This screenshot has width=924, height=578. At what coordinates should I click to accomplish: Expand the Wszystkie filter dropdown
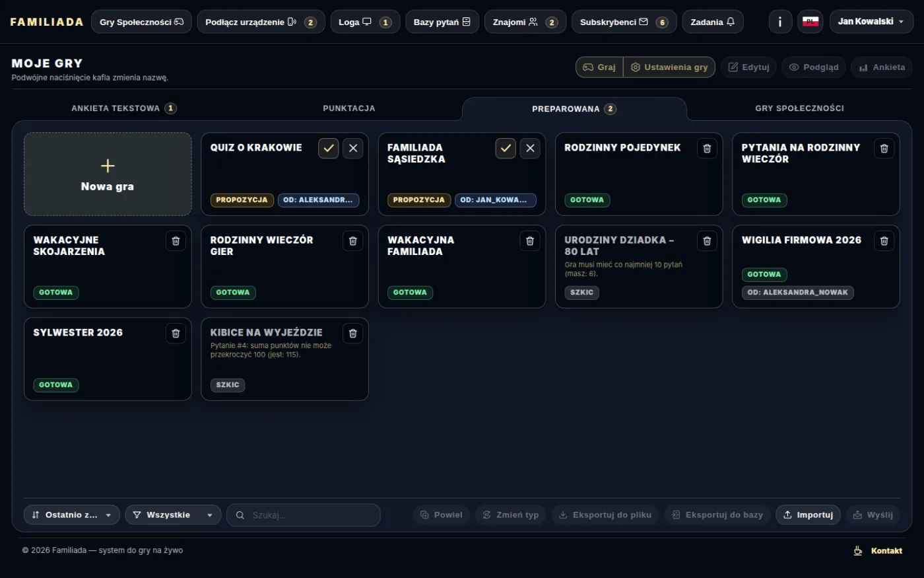point(173,515)
